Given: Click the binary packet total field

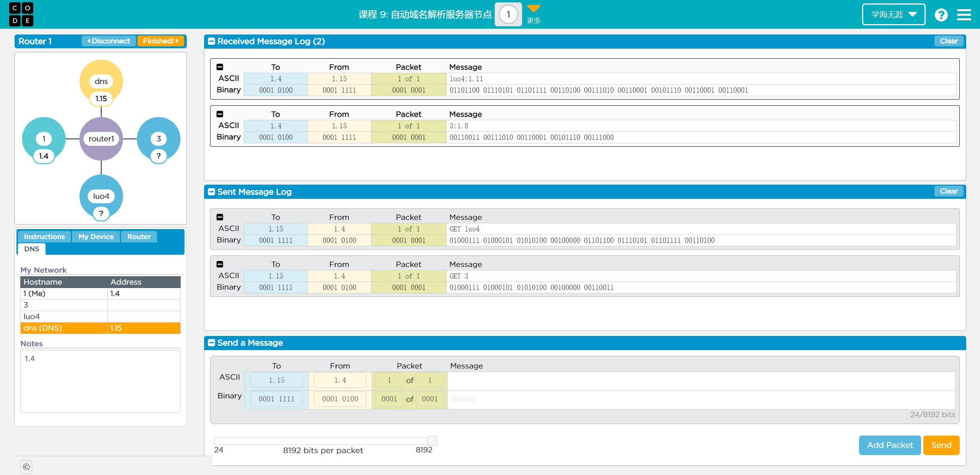Looking at the screenshot, I should pyautogui.click(x=430, y=399).
